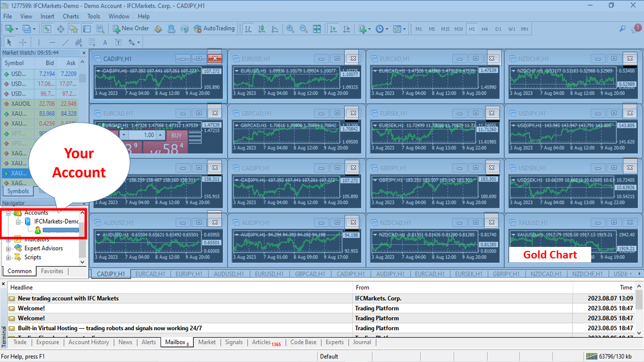The height and width of the screenshot is (362, 644).
Task: Toggle the Market Watch window button
Action: tap(47, 29)
